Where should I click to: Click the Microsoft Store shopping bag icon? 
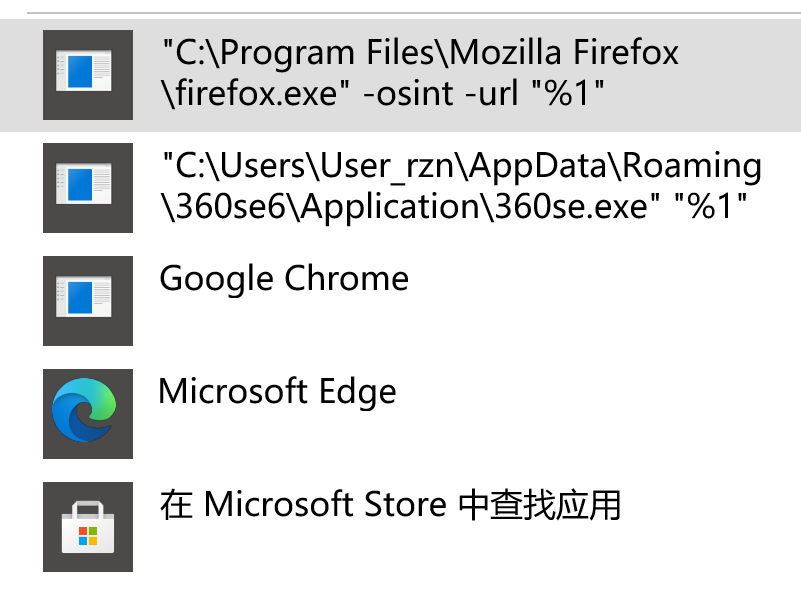pos(88,527)
